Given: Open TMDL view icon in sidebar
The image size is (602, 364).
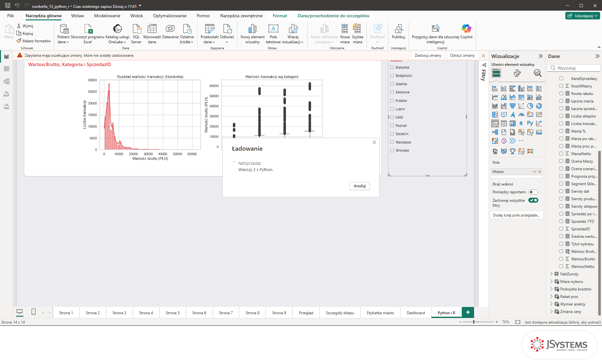Looking at the screenshot, I should [6, 107].
